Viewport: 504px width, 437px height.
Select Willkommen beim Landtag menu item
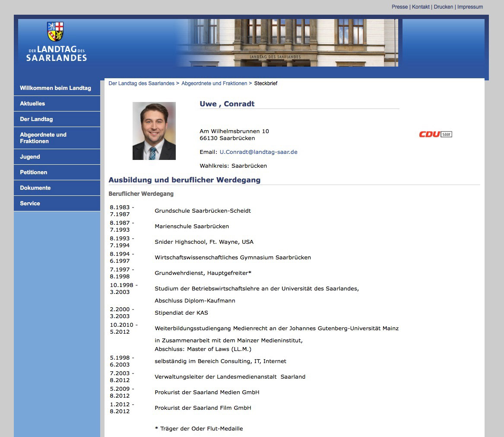pos(55,88)
